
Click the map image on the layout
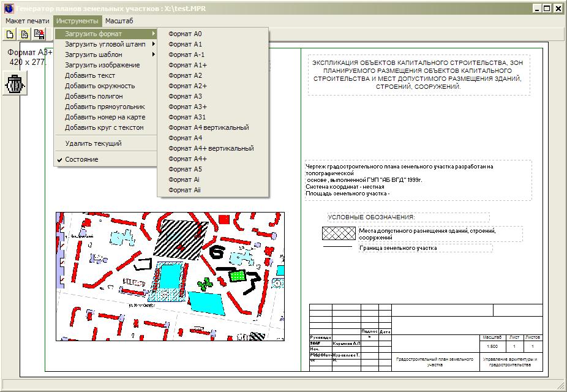[x=170, y=276]
